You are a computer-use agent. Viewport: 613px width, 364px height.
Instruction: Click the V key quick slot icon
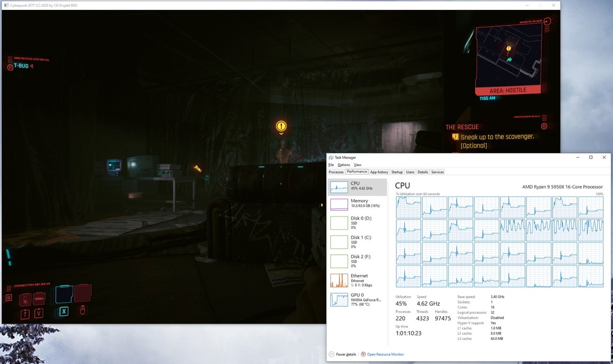39,313
